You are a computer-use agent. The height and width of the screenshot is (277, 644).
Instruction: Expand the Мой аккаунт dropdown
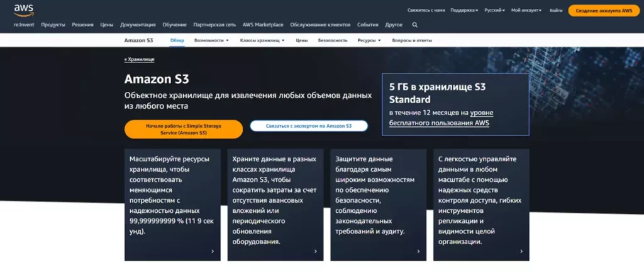tap(526, 10)
